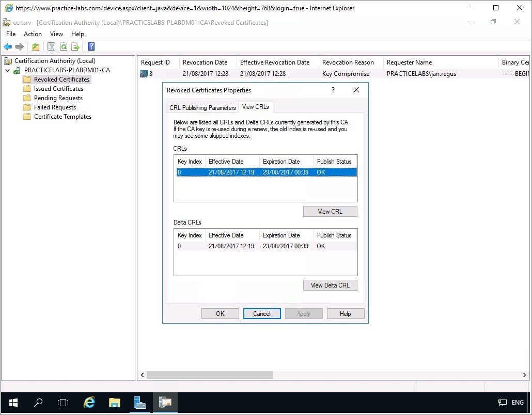The image size is (532, 415).
Task: Open the File menu
Action: click(x=11, y=34)
